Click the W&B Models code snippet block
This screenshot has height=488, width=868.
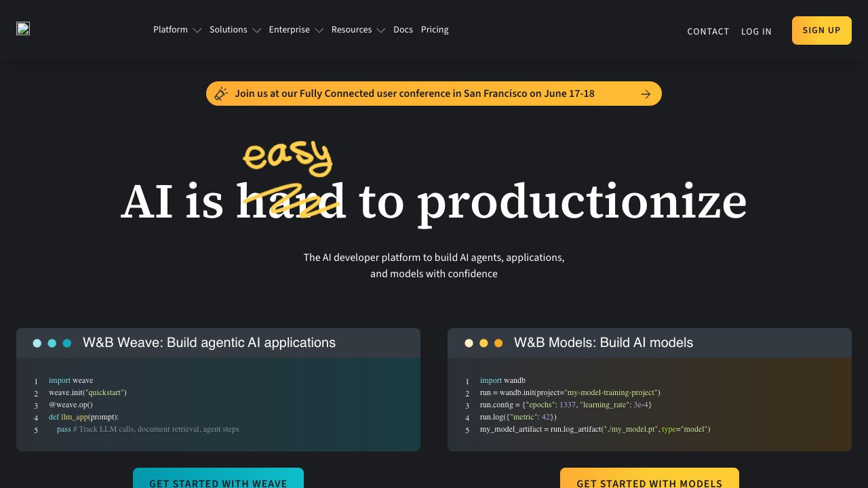[650, 405]
